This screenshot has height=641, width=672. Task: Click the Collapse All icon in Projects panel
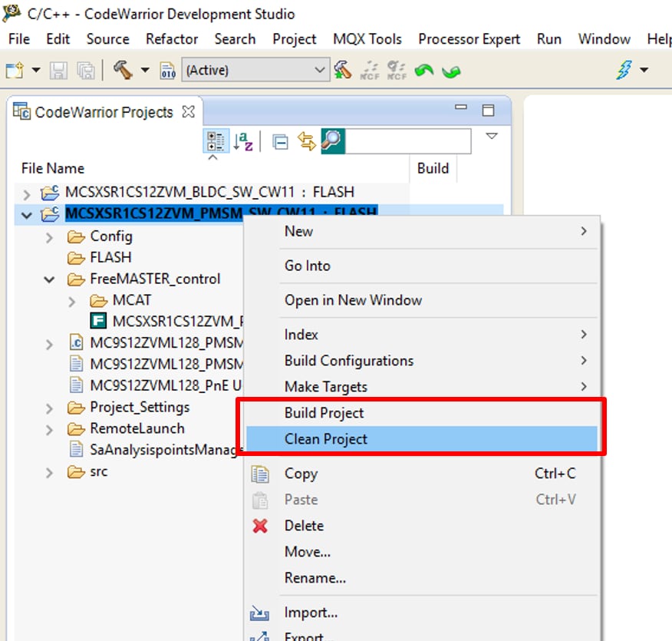click(281, 141)
